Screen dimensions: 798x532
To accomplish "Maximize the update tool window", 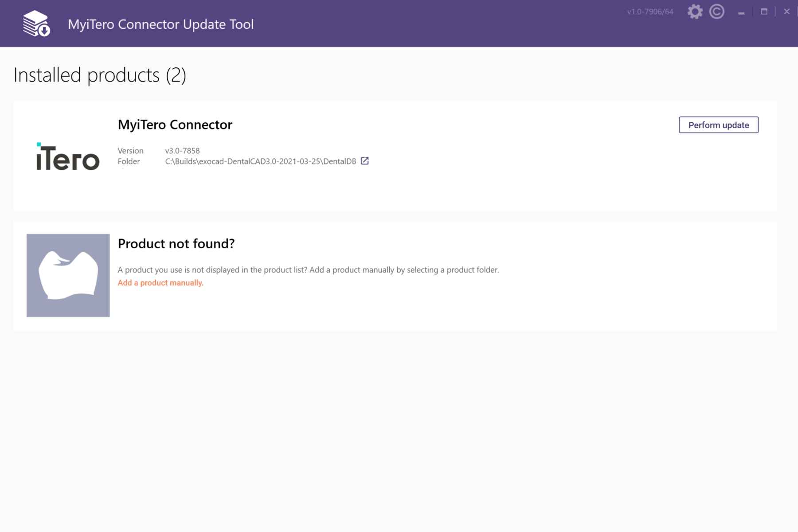I will [764, 12].
